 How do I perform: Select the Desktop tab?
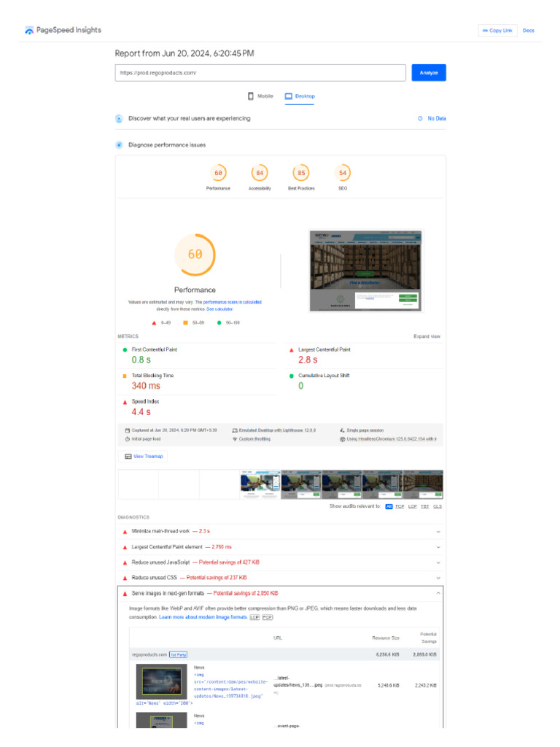click(300, 96)
